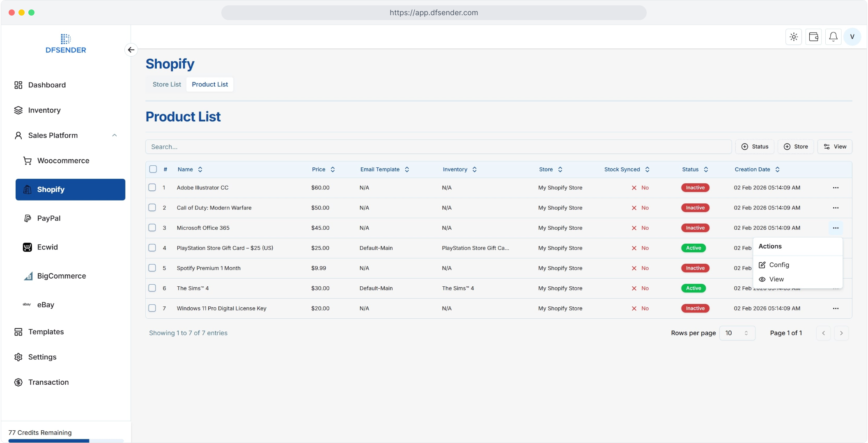Open the notifications bell
Image resolution: width=868 pixels, height=443 pixels.
(833, 37)
